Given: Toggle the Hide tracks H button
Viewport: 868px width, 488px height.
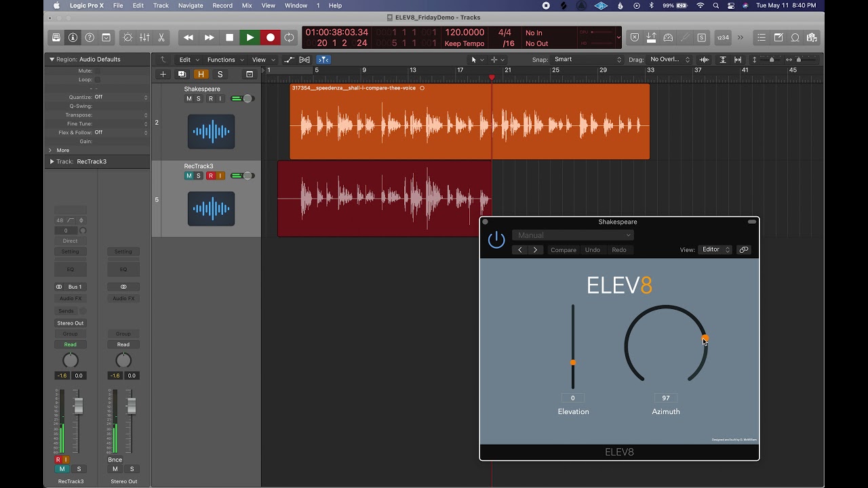Looking at the screenshot, I should 201,74.
